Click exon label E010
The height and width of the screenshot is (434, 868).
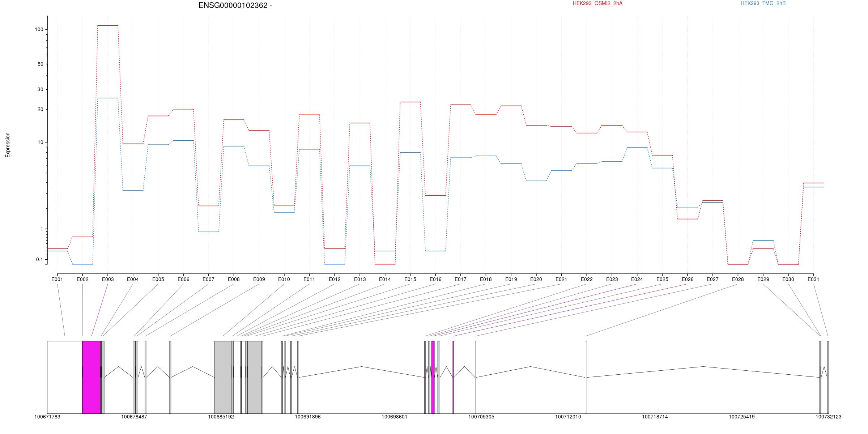click(284, 280)
